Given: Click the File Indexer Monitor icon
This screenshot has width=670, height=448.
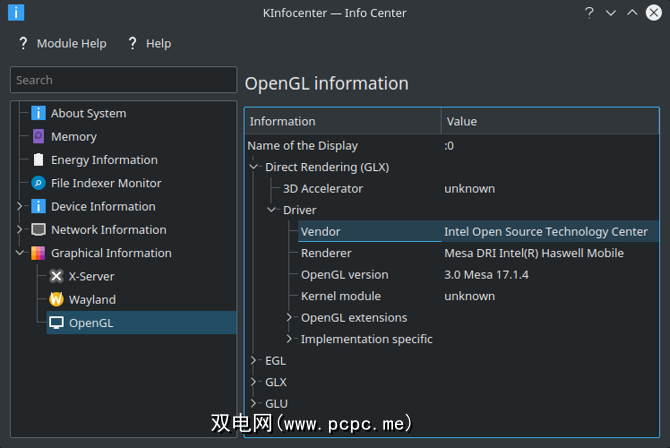Looking at the screenshot, I should [x=39, y=183].
